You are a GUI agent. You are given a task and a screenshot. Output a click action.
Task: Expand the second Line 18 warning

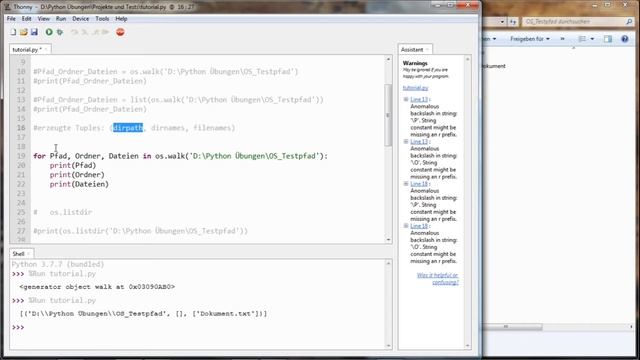click(406, 226)
